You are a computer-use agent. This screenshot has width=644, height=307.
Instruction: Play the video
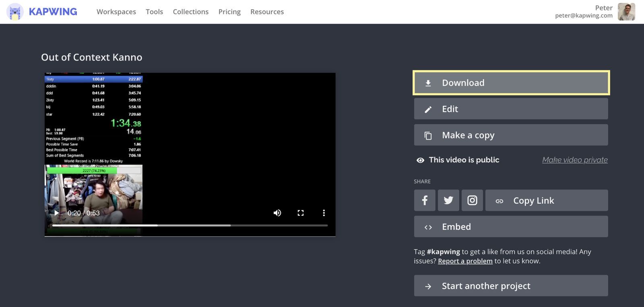[56, 213]
